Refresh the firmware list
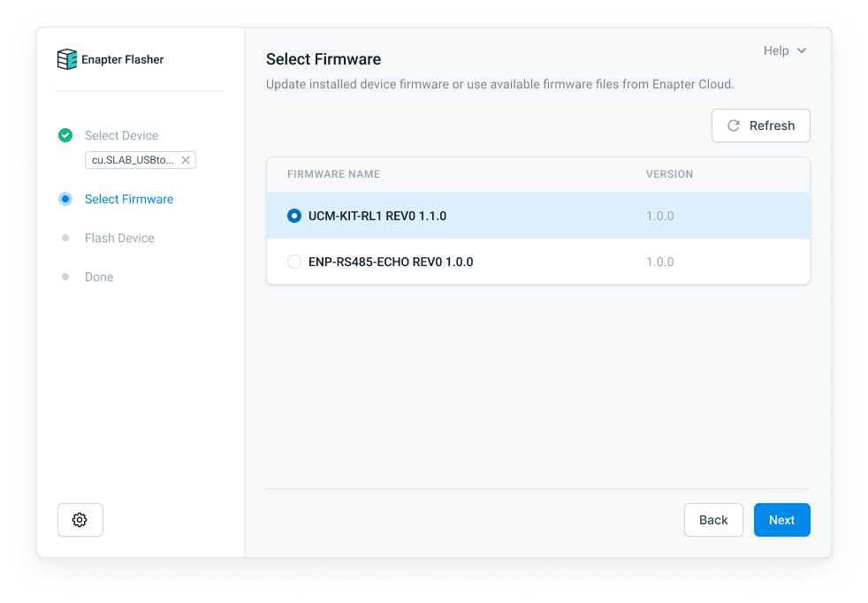 click(x=760, y=126)
